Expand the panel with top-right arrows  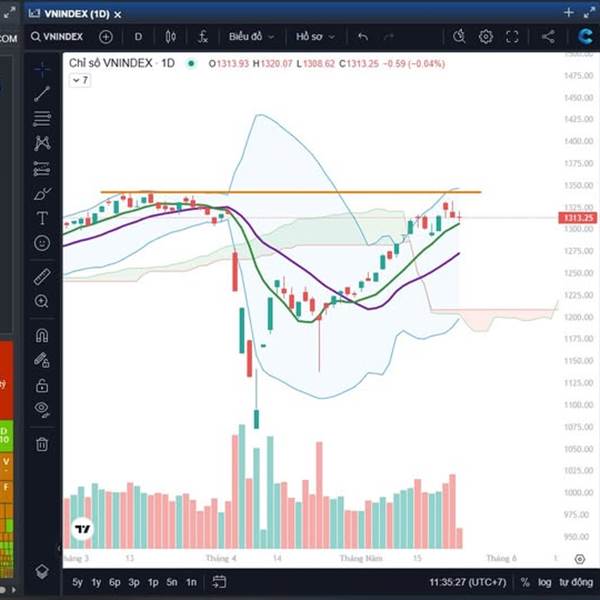pyautogui.click(x=589, y=13)
